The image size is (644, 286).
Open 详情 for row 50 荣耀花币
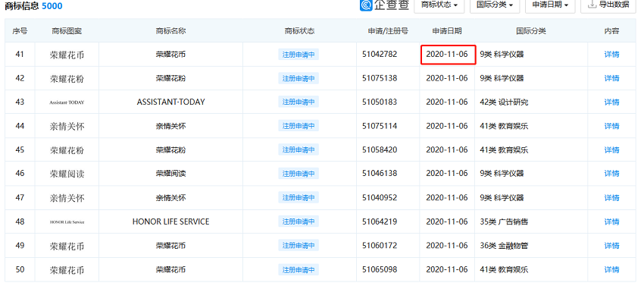(x=611, y=270)
